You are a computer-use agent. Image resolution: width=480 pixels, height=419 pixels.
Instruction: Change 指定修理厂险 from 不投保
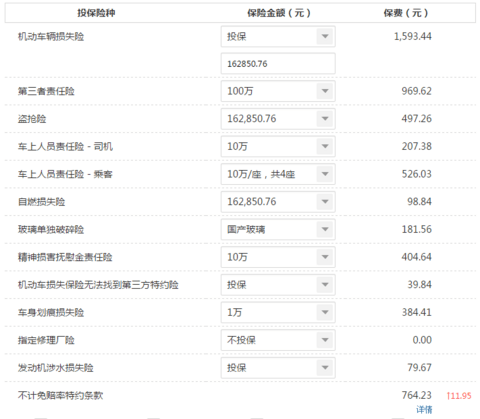(278, 340)
